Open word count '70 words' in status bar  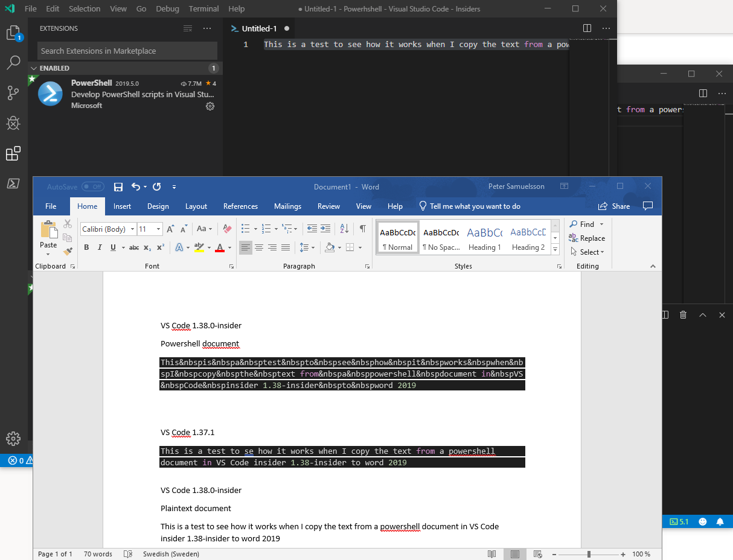(x=98, y=554)
